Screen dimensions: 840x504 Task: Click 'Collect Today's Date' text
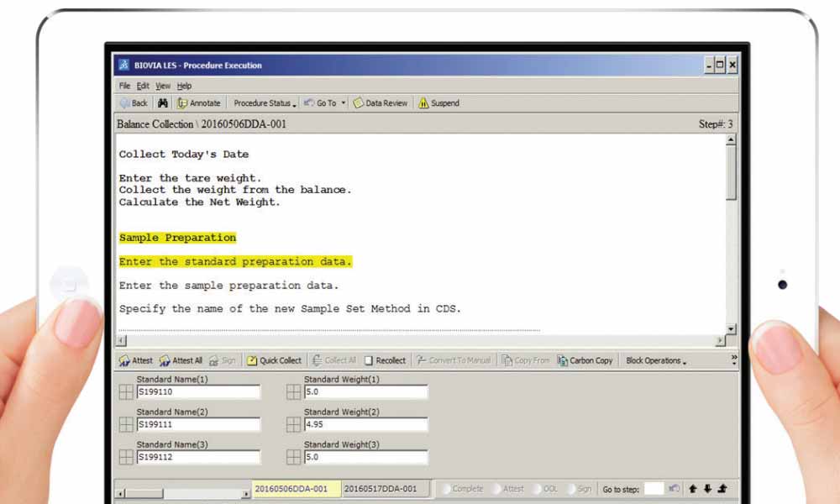184,155
